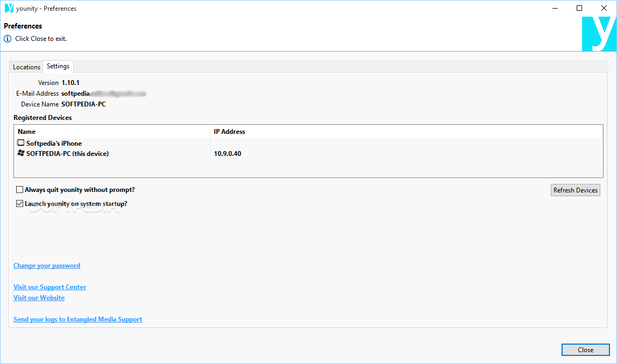The width and height of the screenshot is (617, 364).
Task: Click the younity logo in title bar
Action: click(9, 8)
